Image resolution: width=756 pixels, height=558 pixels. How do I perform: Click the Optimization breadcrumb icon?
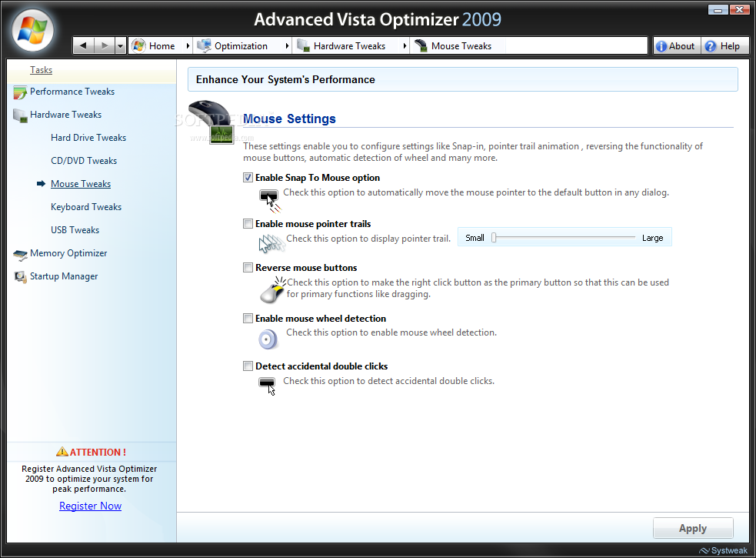click(x=204, y=46)
